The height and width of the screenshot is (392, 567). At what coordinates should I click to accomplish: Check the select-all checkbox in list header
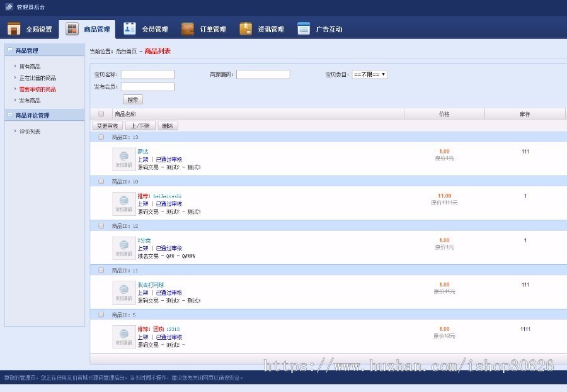pyautogui.click(x=101, y=113)
